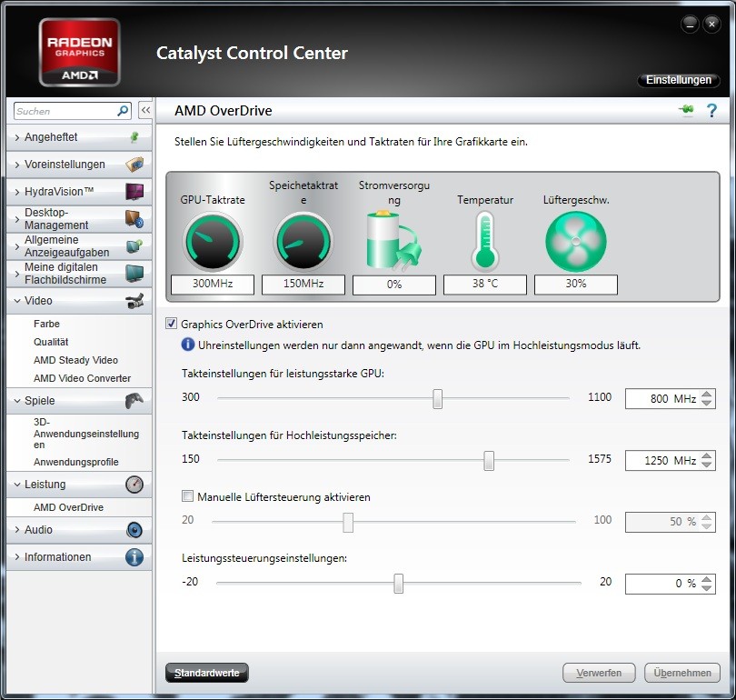This screenshot has width=736, height=700.
Task: Open 3D-Anwendungseinstellungen page
Action: tap(86, 434)
